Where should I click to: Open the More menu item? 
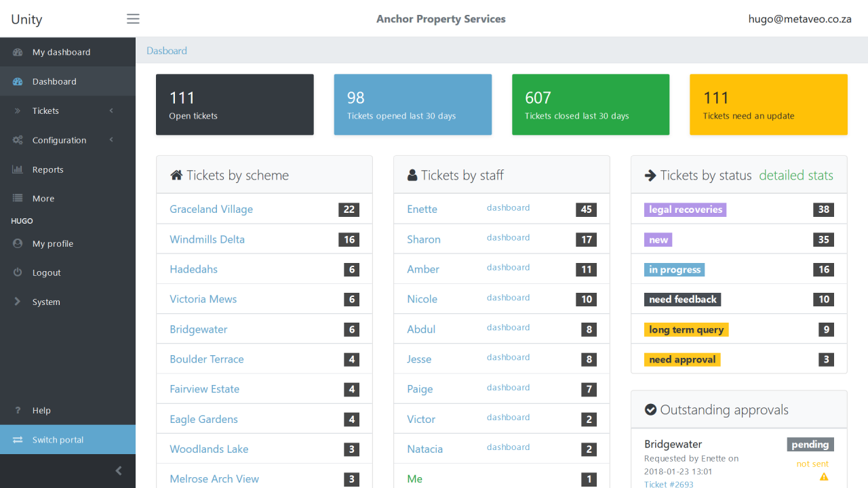tap(43, 199)
